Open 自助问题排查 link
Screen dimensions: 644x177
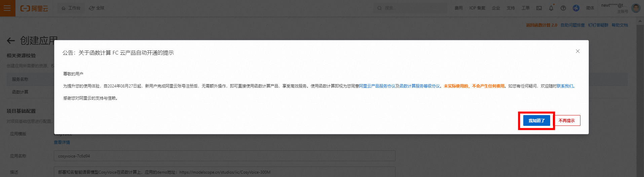573,25
